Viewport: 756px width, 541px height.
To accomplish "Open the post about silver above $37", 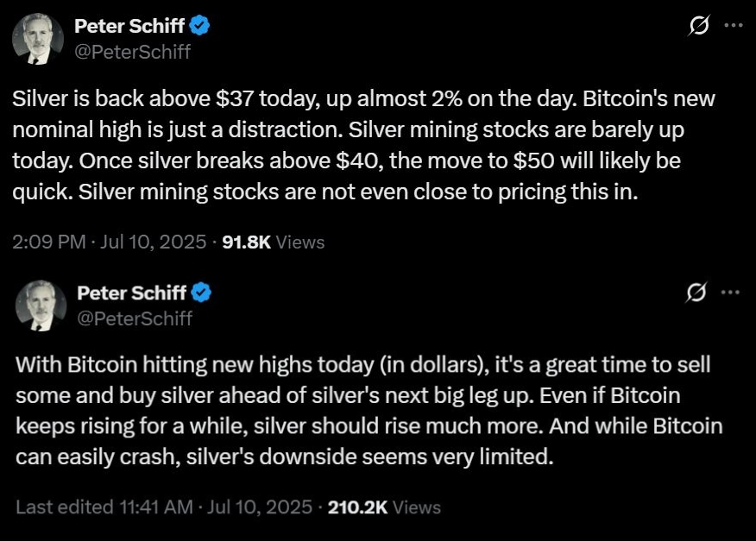I will [362, 145].
